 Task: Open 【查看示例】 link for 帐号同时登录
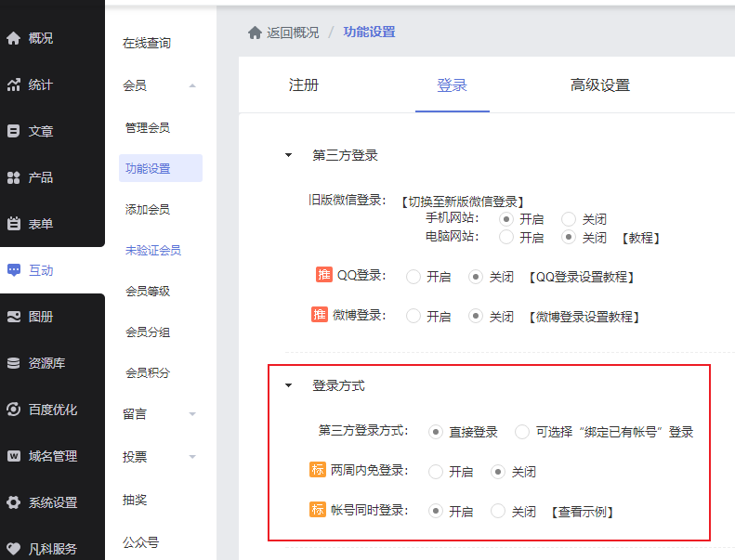click(x=583, y=512)
